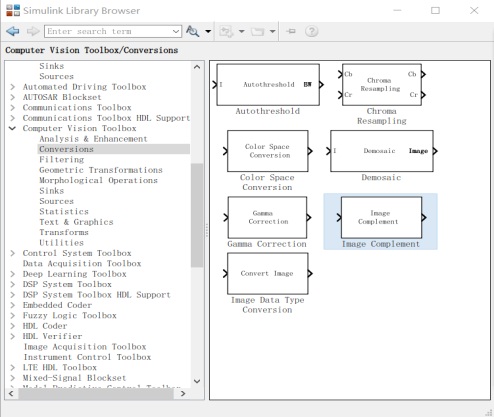
Task: Select the Image Data Type Conversion block
Action: point(268,273)
